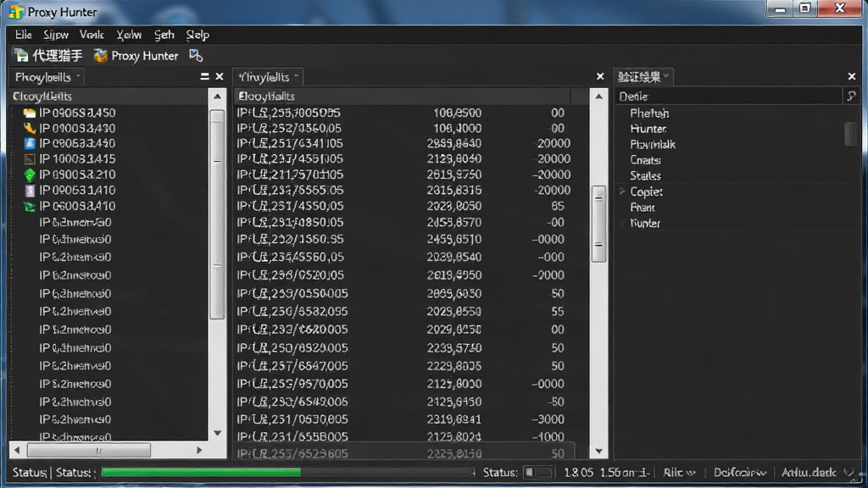Open the Eile menu

(23, 35)
